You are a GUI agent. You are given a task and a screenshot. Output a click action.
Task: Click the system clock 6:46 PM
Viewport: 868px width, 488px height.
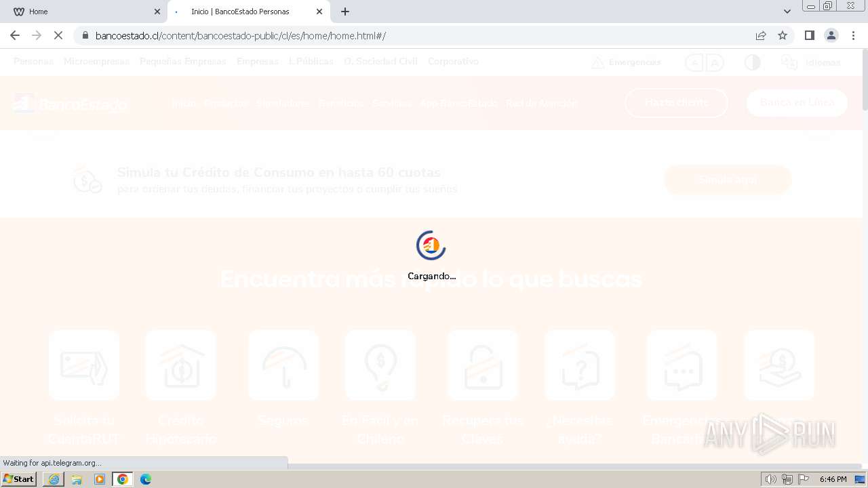point(833,479)
